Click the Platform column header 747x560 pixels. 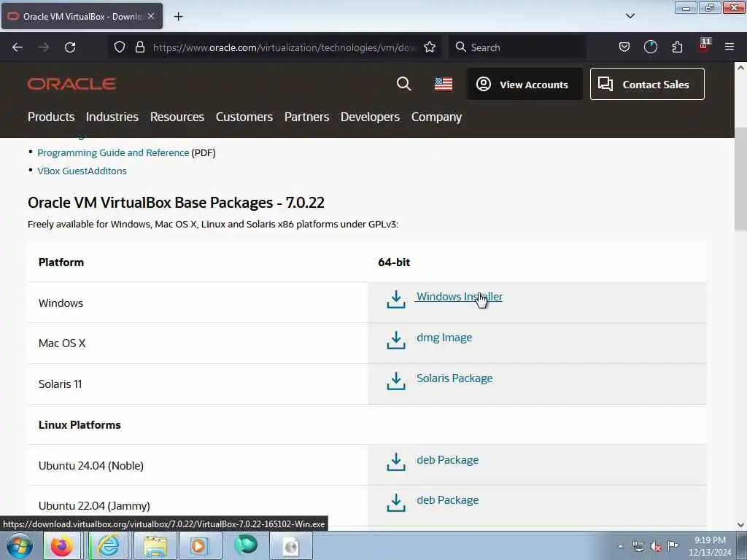pyautogui.click(x=61, y=262)
